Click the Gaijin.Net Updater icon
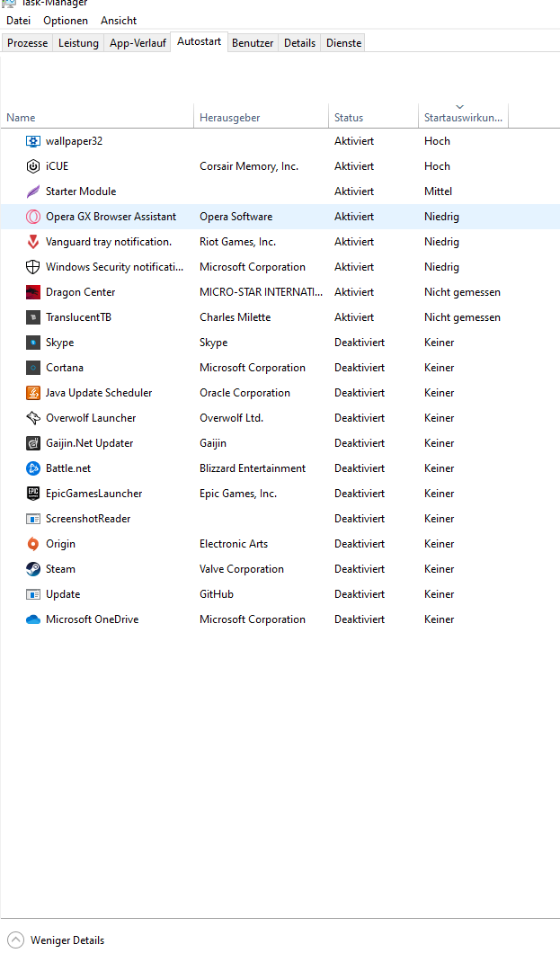The image size is (560, 962). (33, 443)
